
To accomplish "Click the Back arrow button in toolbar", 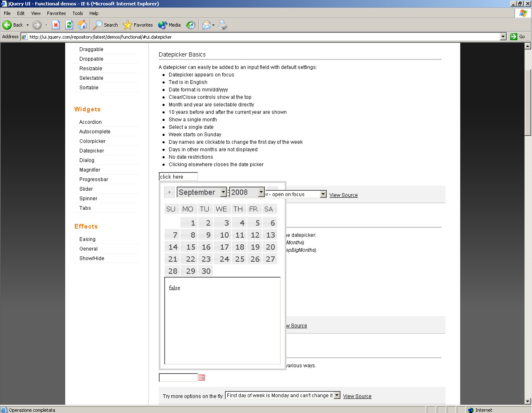I will point(7,25).
